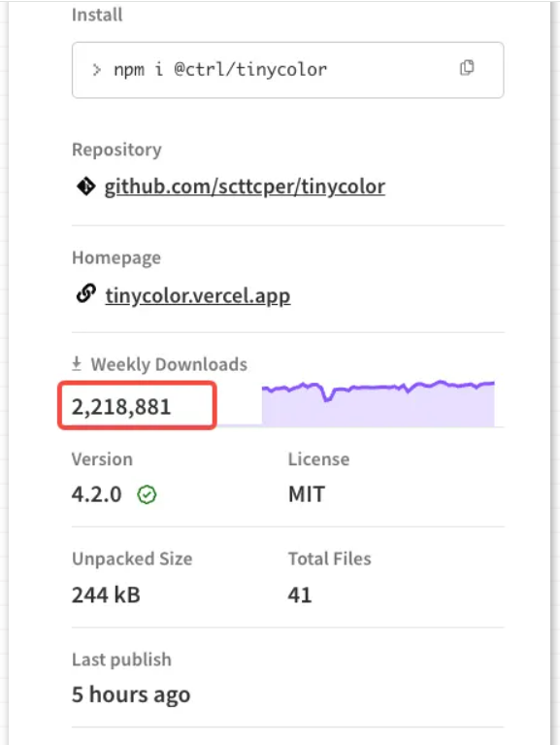Viewport: 560px width, 745px height.
Task: Click the MIT license value
Action: [307, 494]
